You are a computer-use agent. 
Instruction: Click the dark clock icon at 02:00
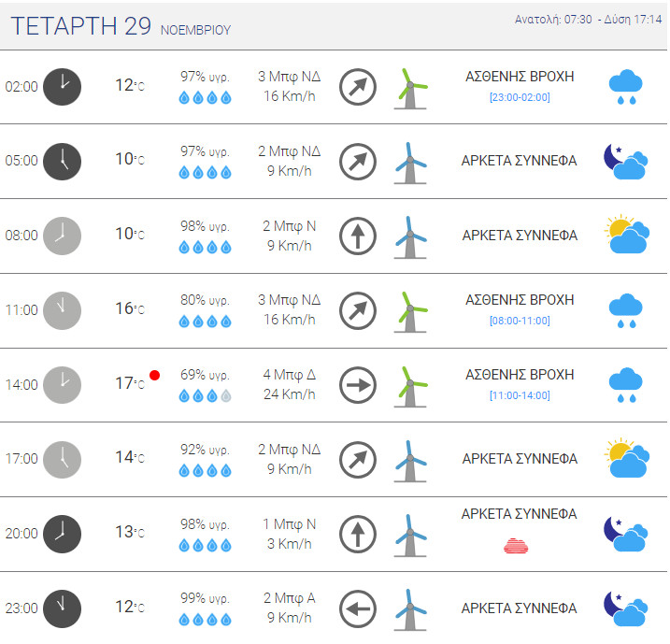[63, 86]
